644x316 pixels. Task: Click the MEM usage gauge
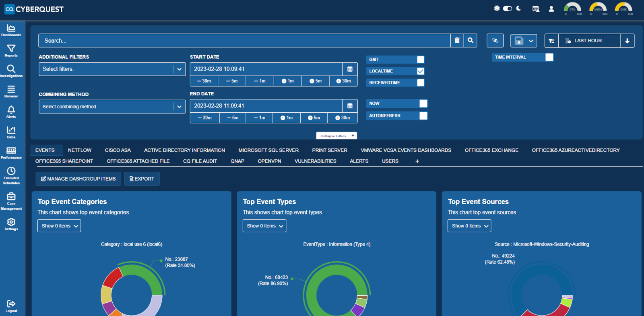pyautogui.click(x=598, y=8)
